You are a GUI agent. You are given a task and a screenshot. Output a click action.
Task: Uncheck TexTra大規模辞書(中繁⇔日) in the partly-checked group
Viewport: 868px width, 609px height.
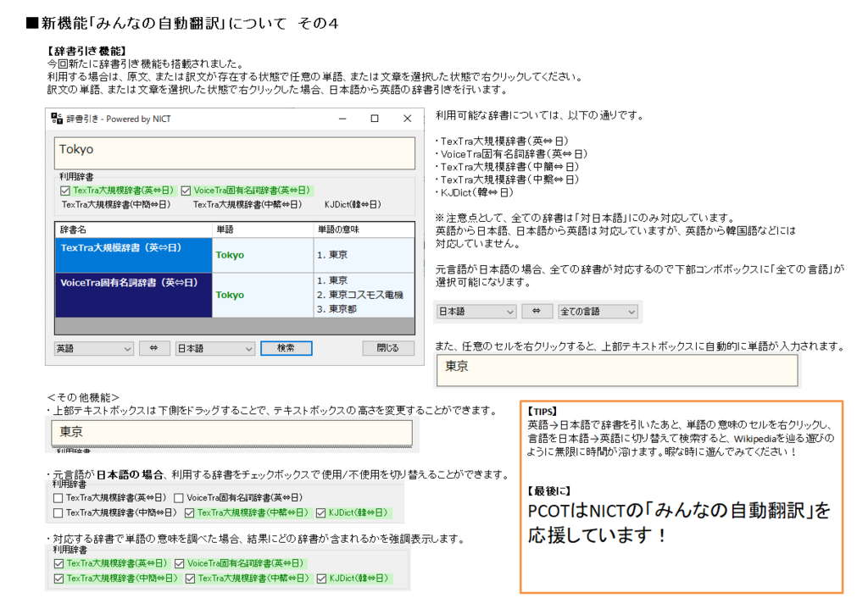(x=189, y=513)
